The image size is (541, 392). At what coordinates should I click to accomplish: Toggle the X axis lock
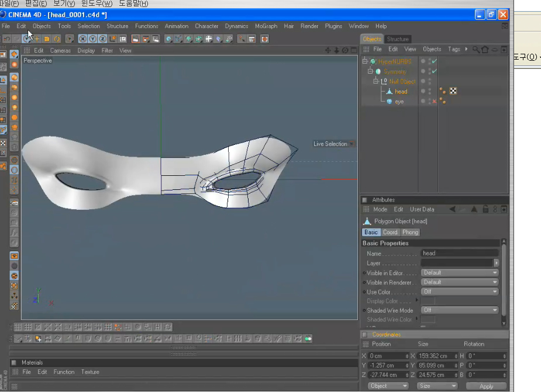(x=82, y=39)
